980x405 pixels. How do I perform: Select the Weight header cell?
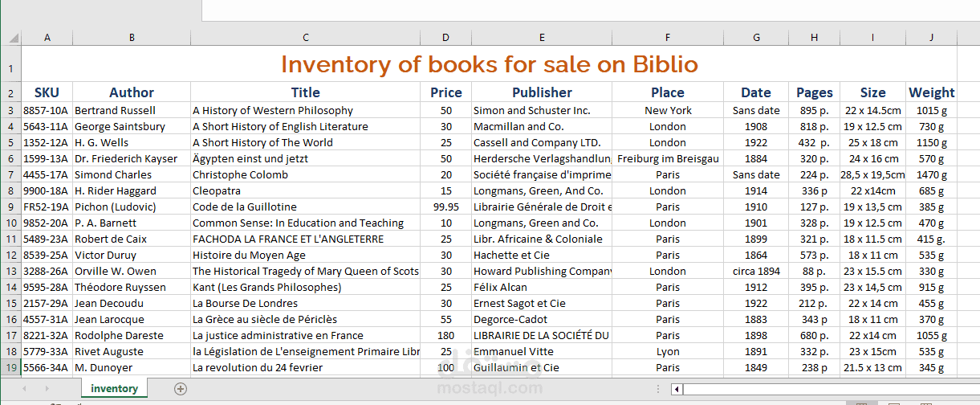point(931,92)
